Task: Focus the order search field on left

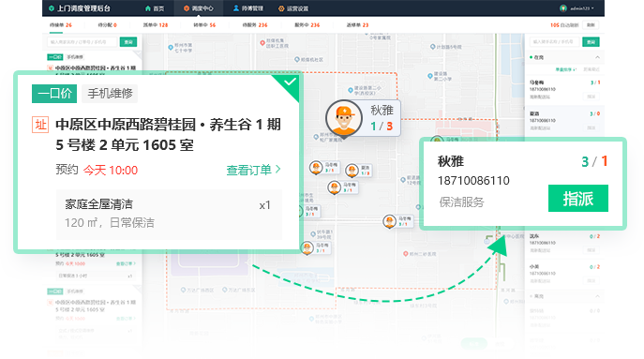Action: pyautogui.click(x=82, y=42)
